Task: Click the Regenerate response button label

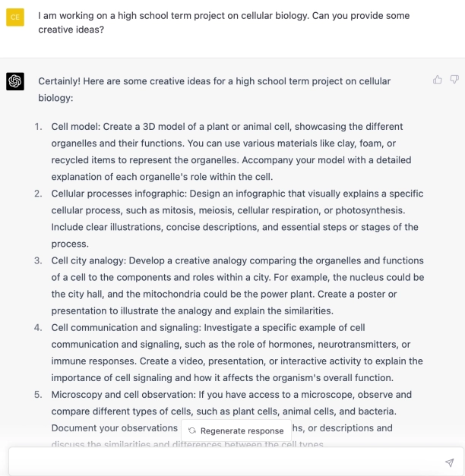Action: click(242, 430)
